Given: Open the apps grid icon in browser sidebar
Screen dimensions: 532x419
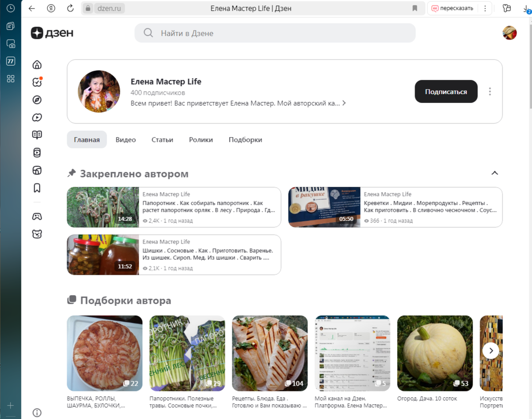Looking at the screenshot, I should tap(11, 79).
